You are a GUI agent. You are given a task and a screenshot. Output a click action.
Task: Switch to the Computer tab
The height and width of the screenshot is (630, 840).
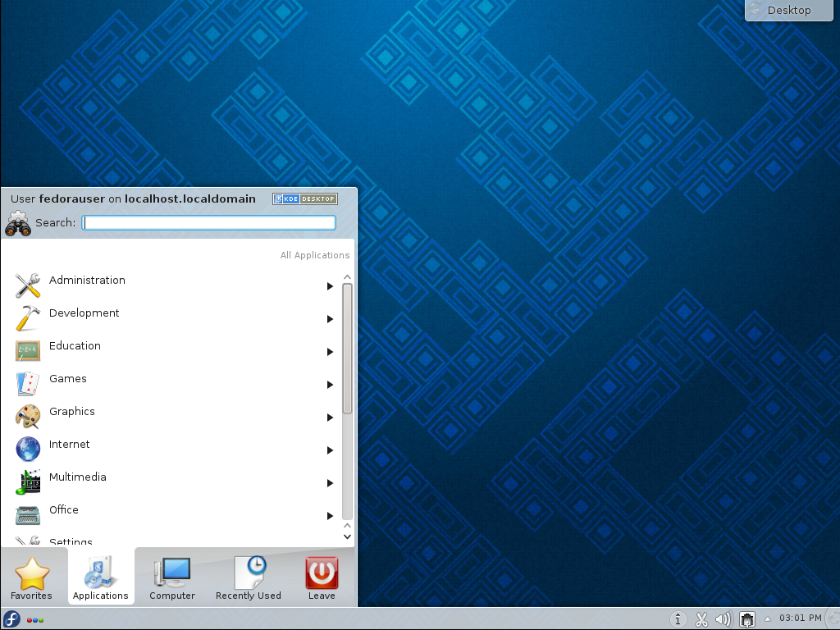click(172, 578)
